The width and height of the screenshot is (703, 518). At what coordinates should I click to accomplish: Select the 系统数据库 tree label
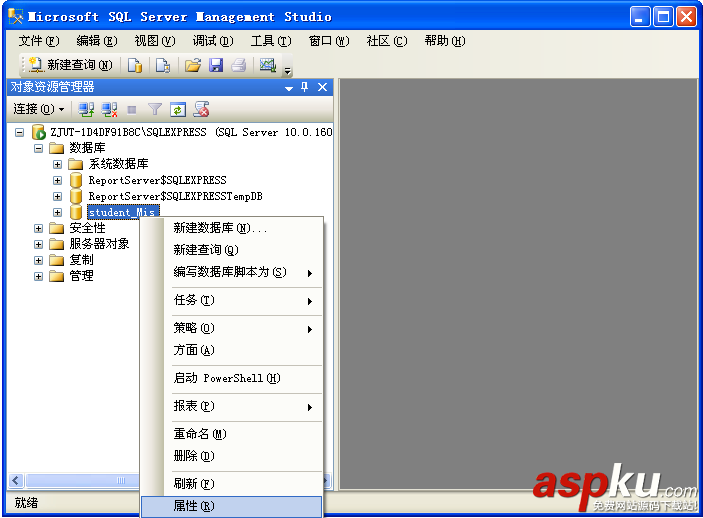118,164
